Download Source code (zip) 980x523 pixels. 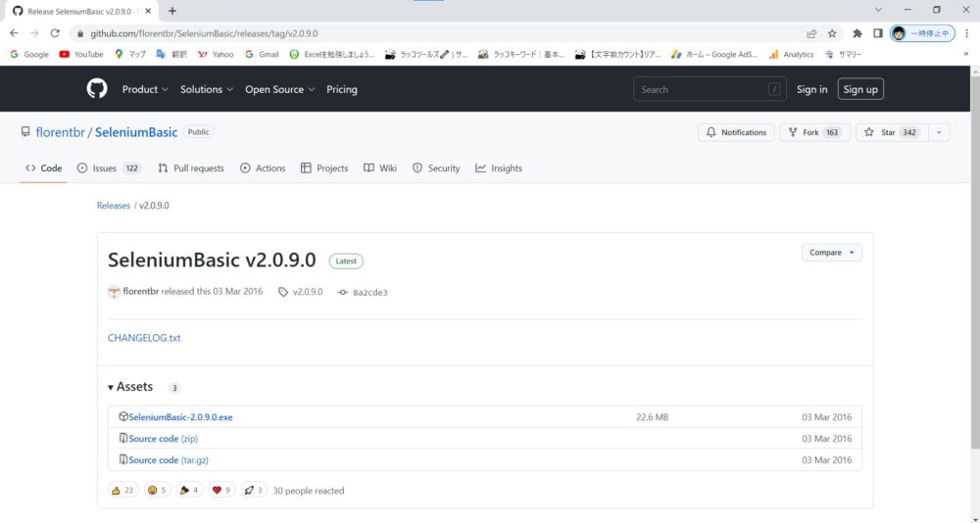pos(163,439)
